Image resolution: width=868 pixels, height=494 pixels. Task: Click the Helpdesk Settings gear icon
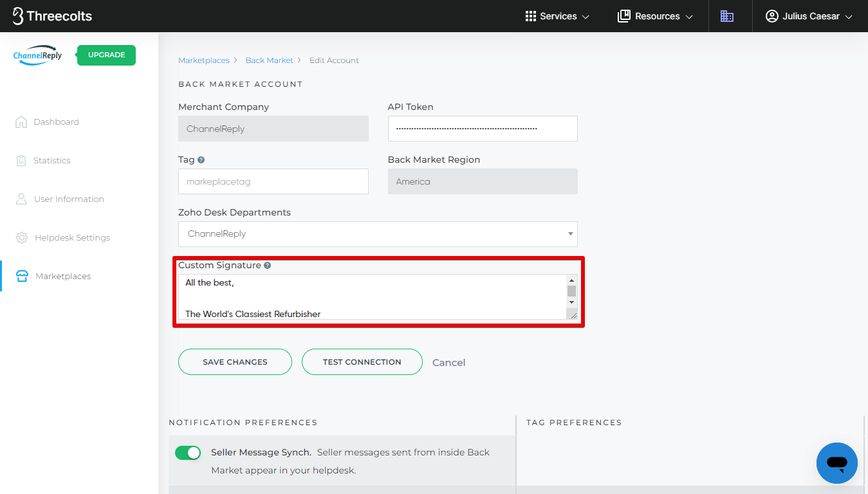[22, 237]
